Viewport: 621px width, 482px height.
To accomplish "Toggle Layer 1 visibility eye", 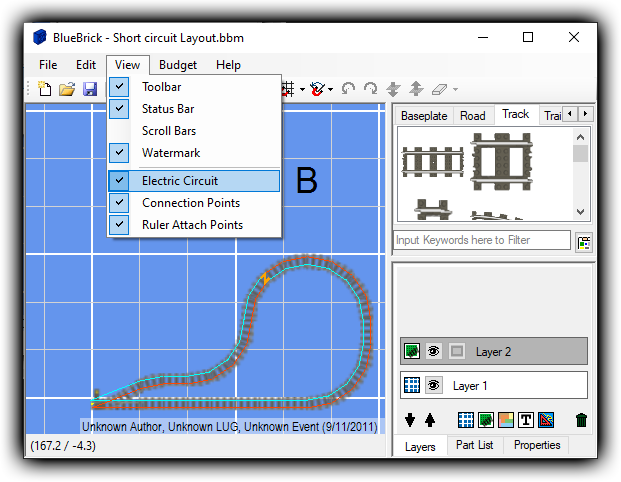I will [x=434, y=385].
